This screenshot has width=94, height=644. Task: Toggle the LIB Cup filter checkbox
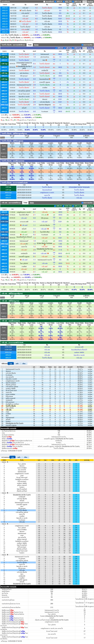pyautogui.click(x=65, y=48)
